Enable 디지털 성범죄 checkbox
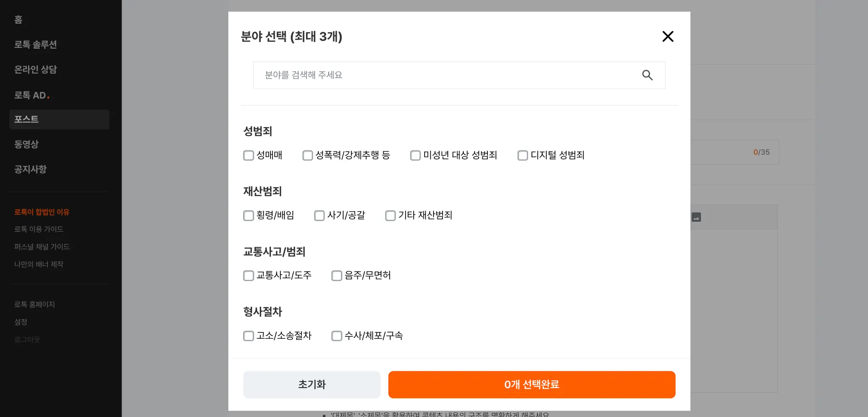The width and height of the screenshot is (868, 417). pos(523,155)
